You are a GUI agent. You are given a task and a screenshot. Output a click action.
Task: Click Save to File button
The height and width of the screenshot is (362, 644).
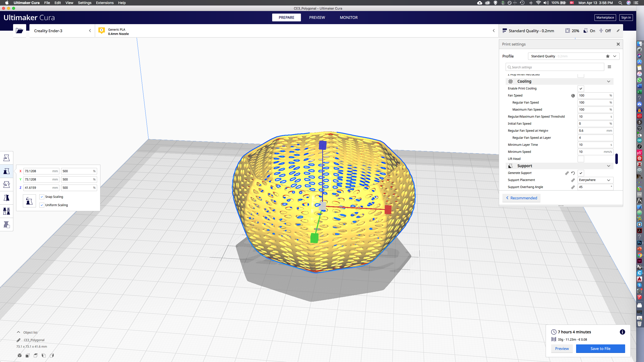tap(600, 348)
